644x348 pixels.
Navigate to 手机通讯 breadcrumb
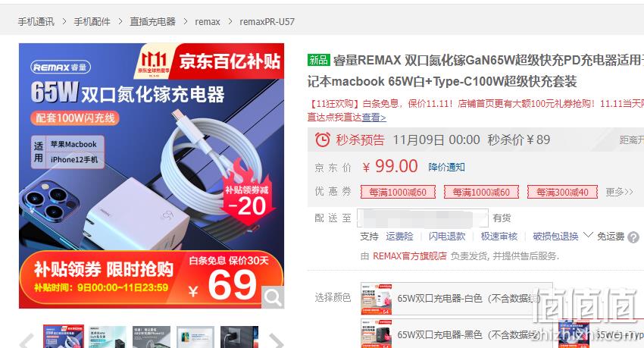[x=36, y=22]
